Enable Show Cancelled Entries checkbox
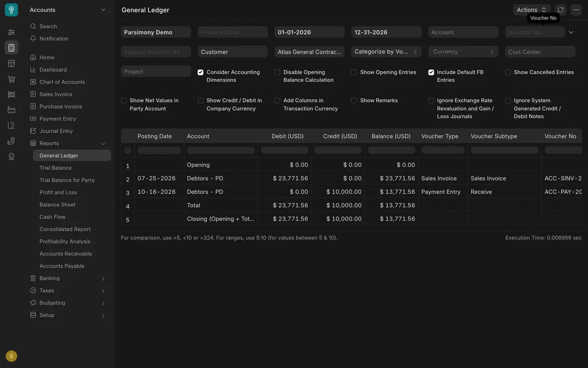 [508, 72]
